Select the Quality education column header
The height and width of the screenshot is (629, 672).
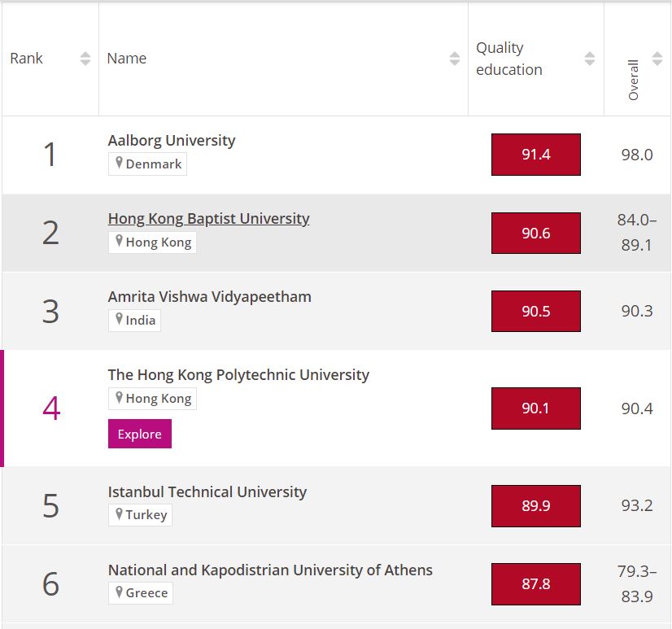[x=509, y=59]
